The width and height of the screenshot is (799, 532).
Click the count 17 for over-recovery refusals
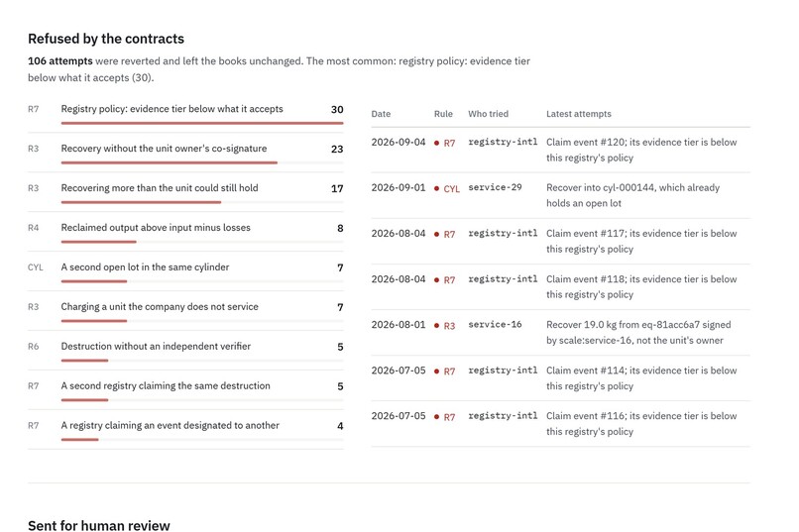point(337,188)
